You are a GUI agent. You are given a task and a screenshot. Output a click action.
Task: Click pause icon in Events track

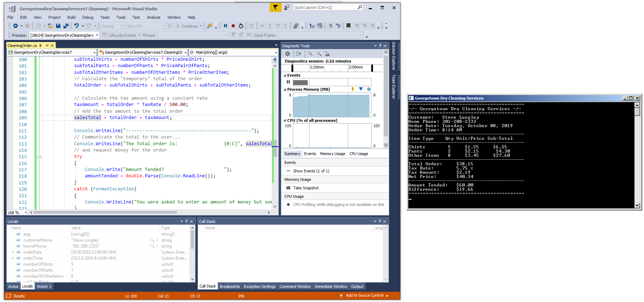pyautogui.click(x=288, y=82)
